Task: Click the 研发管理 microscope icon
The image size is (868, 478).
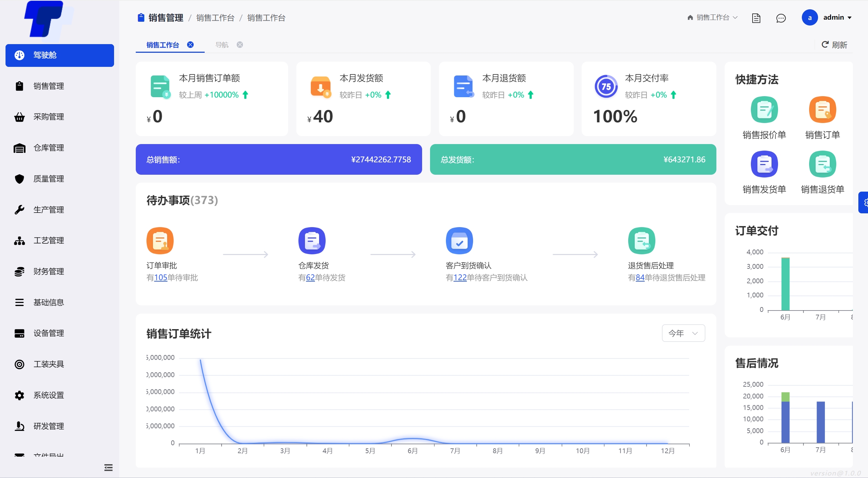Action: point(20,426)
